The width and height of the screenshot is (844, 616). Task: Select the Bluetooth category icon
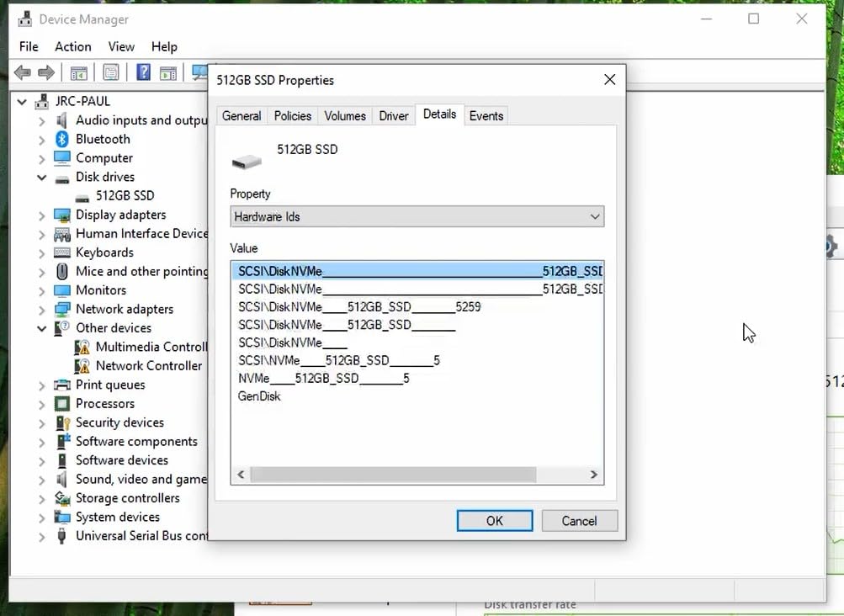coord(62,139)
